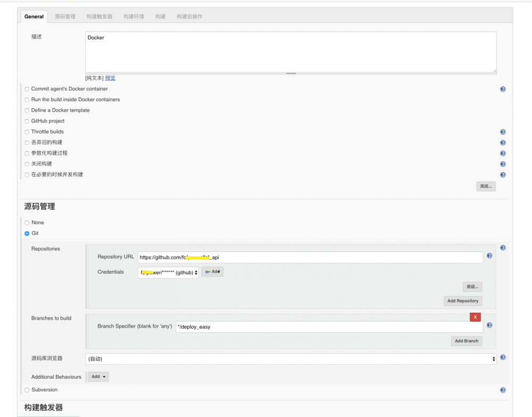Focus the 描述 text area
This screenshot has height=417, width=532.
[x=291, y=52]
